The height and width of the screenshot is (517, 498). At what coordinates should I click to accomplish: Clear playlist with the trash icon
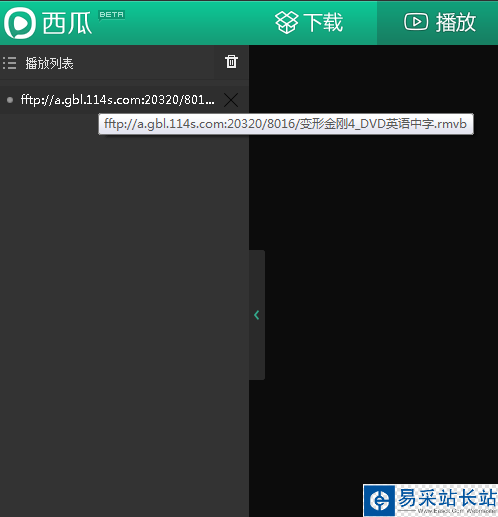click(231, 62)
